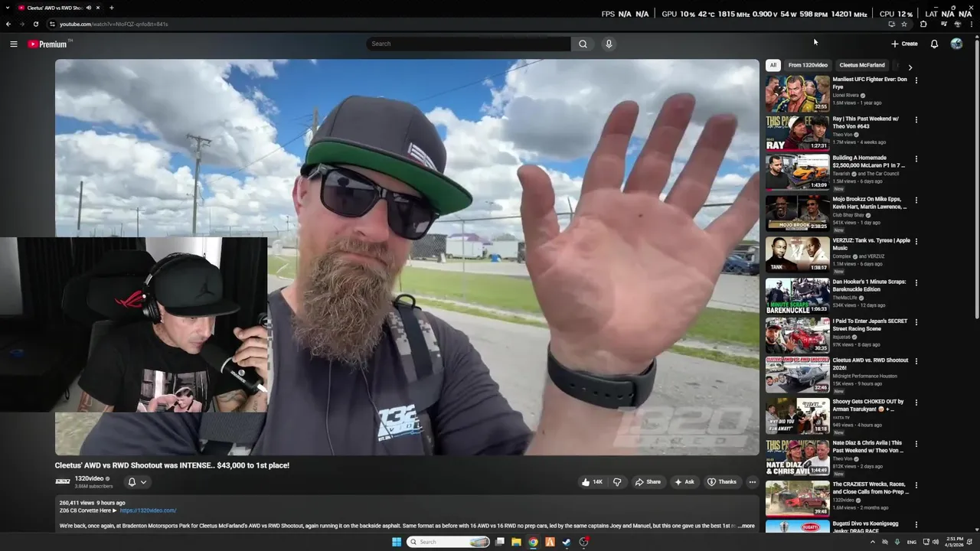Open Nate Diaz & Chris Avila video title
Viewport: 980px width, 551px height.
(x=867, y=446)
